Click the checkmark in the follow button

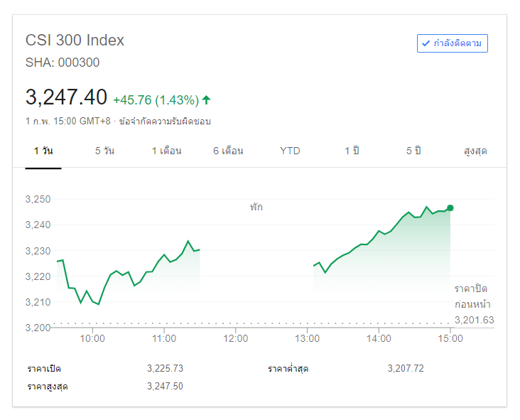[426, 43]
